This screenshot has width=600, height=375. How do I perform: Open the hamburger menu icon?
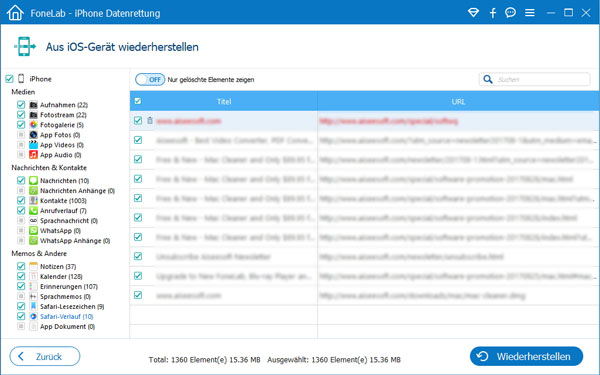click(x=530, y=13)
